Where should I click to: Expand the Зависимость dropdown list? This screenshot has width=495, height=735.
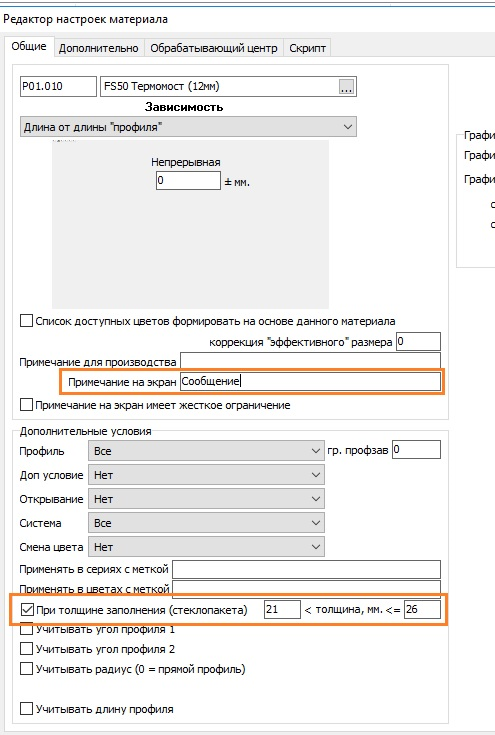click(188, 127)
